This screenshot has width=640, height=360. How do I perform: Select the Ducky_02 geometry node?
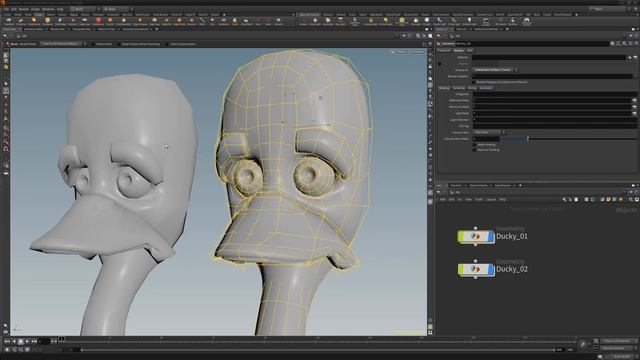(x=476, y=269)
